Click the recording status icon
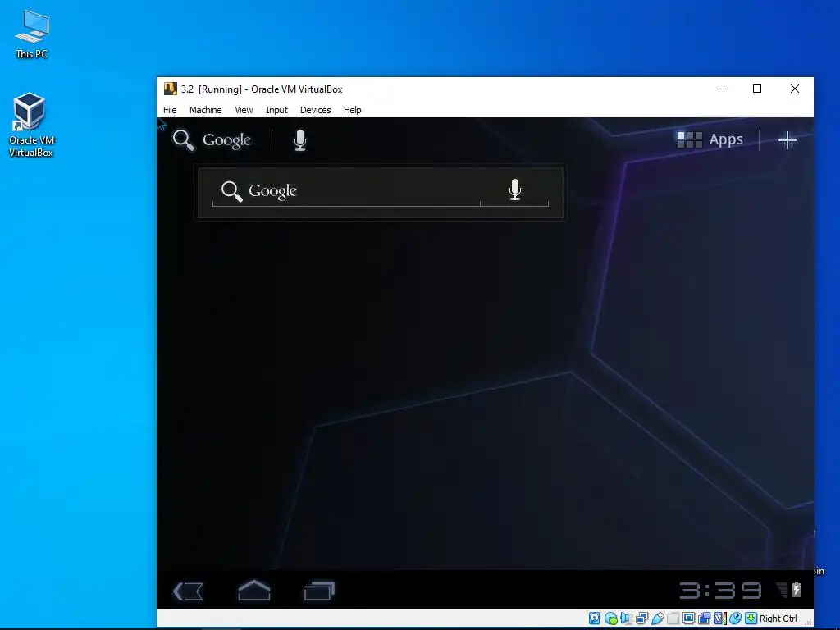This screenshot has width=840, height=630. coord(704,619)
